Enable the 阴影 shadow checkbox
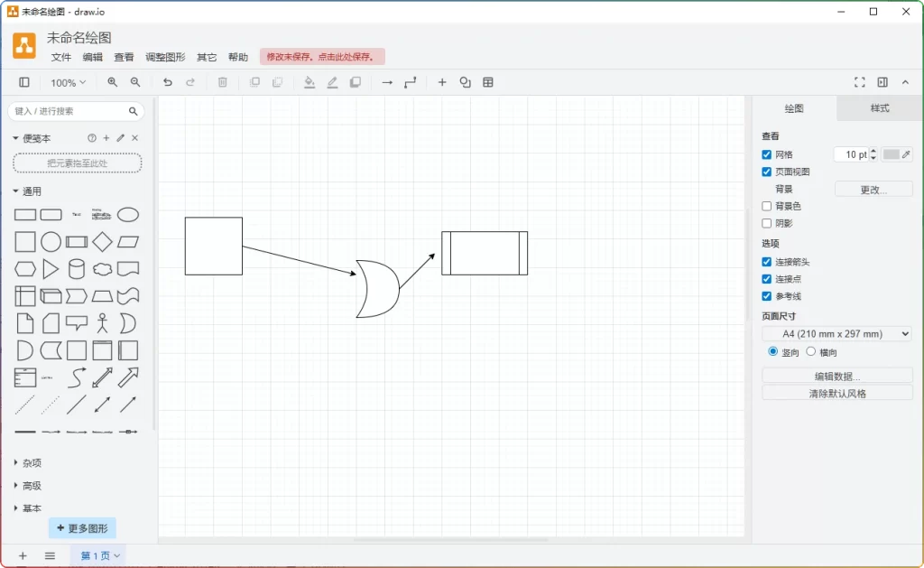This screenshot has width=924, height=568. (767, 223)
